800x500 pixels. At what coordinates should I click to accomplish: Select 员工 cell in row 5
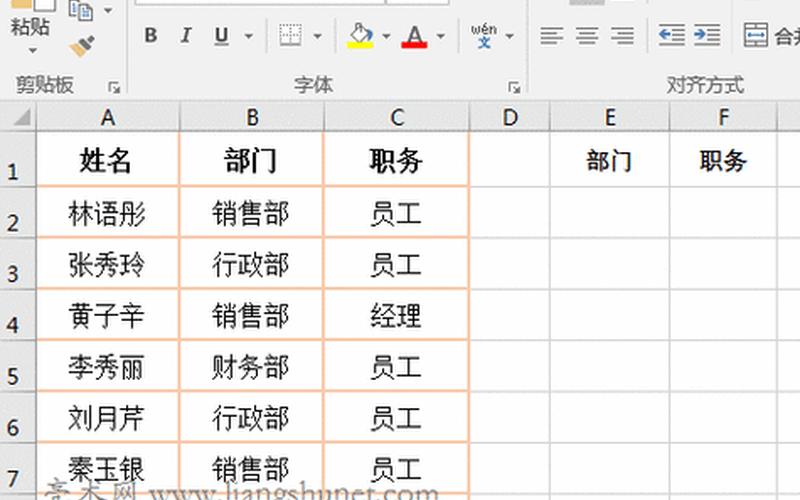[396, 366]
